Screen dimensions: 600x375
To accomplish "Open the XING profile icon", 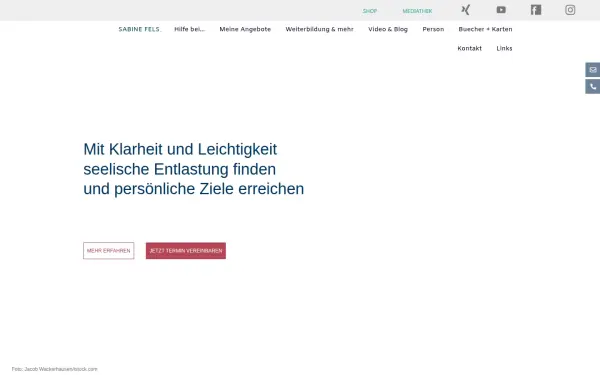I will [466, 10].
